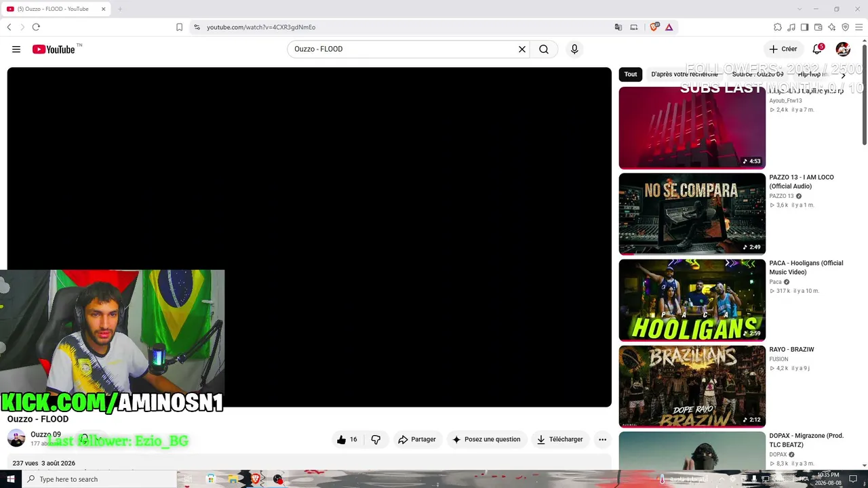Open the browser media control music note
This screenshot has width=868, height=488.
pos(791,27)
